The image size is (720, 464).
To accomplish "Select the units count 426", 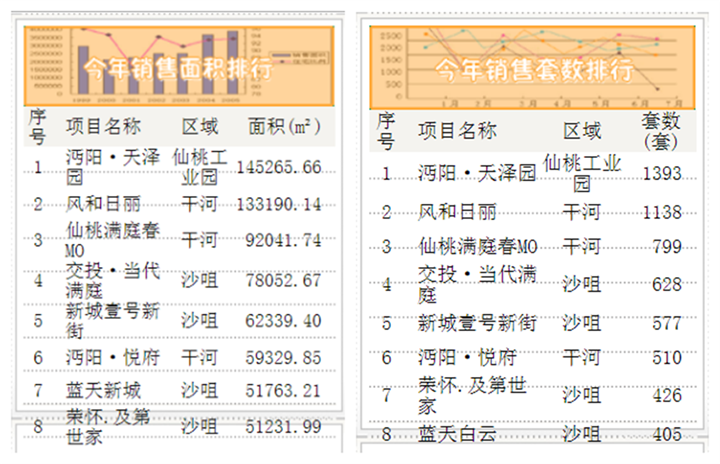I will (666, 397).
